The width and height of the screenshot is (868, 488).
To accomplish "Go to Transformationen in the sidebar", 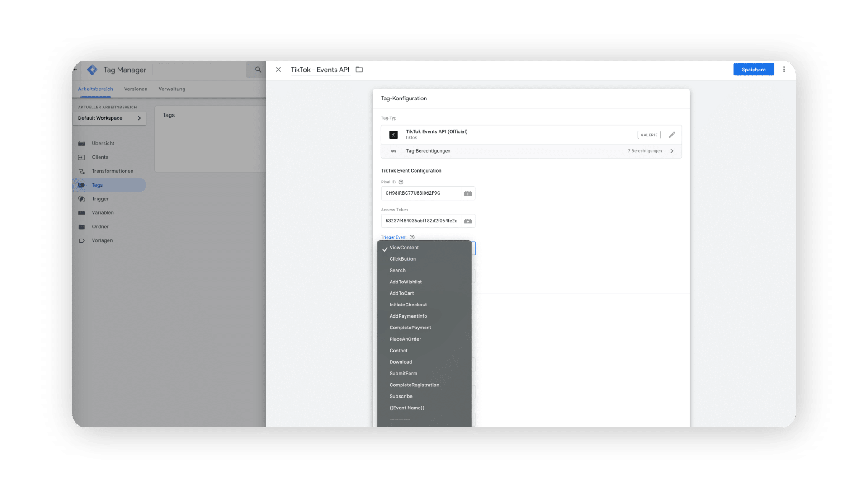I will tap(113, 171).
